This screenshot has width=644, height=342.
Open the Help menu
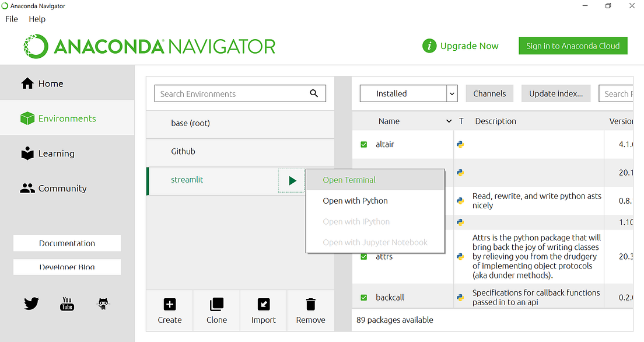pyautogui.click(x=37, y=19)
